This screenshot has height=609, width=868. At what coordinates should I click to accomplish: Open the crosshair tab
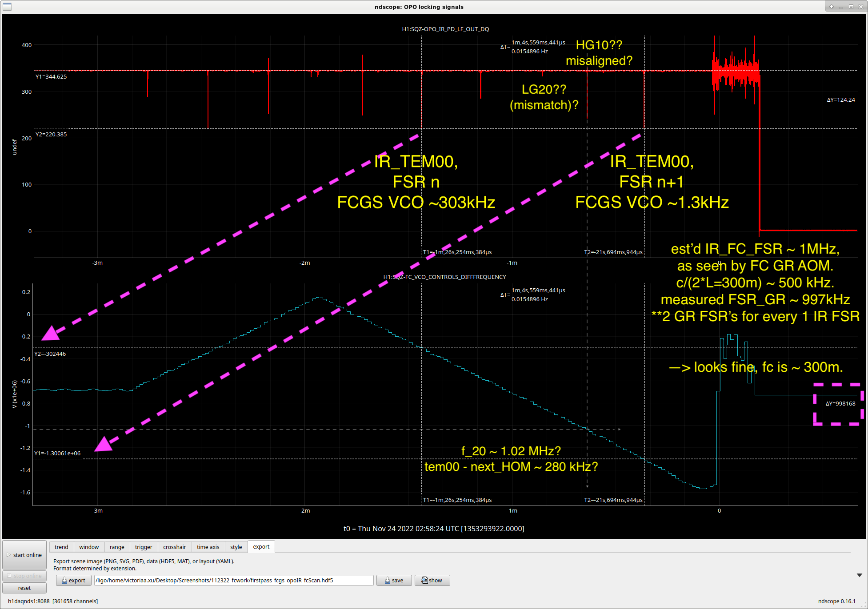click(174, 547)
